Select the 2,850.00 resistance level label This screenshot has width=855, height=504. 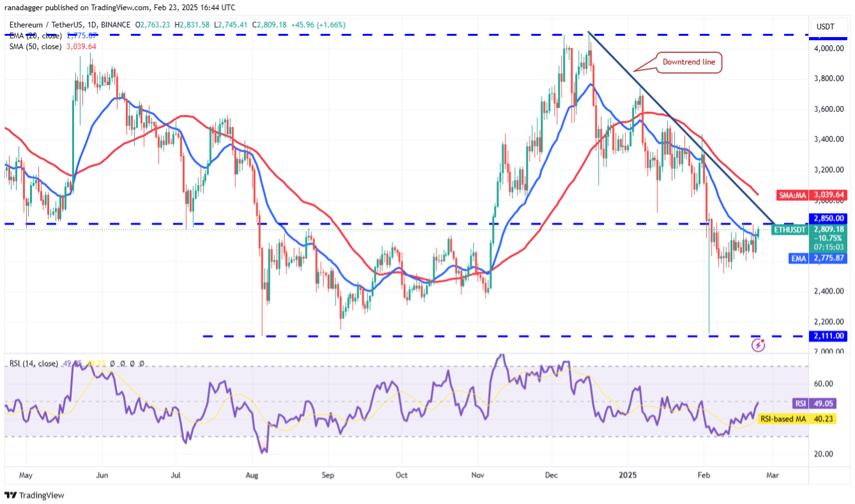click(x=829, y=218)
